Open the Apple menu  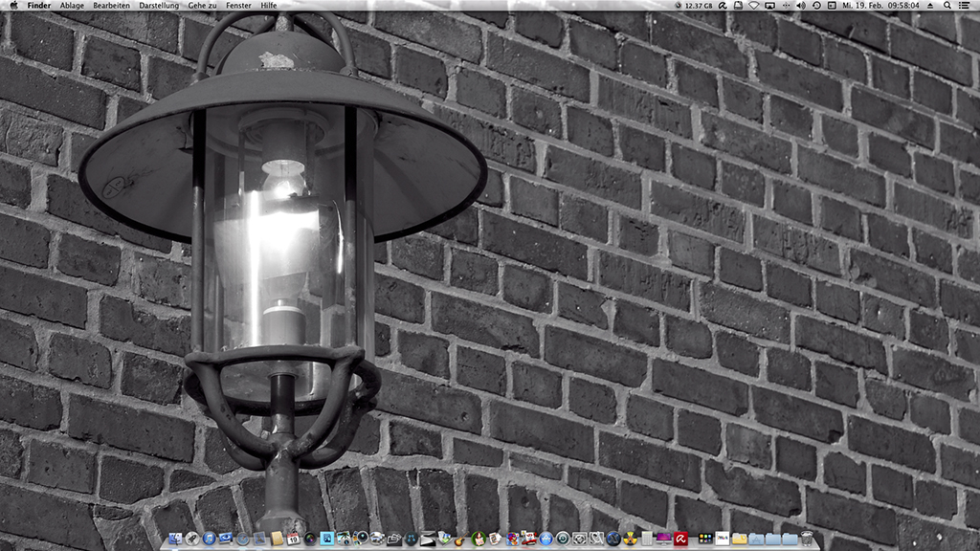tap(13, 6)
